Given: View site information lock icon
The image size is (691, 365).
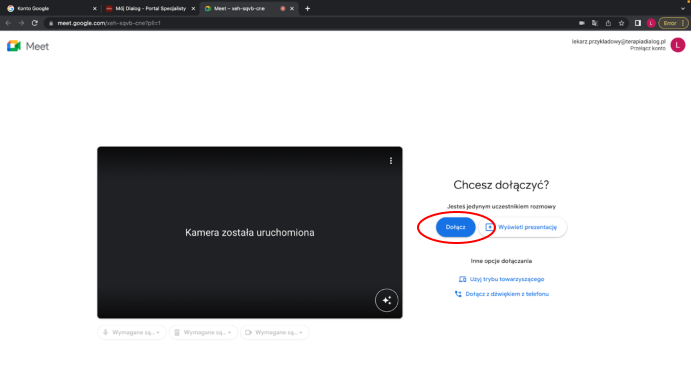Looking at the screenshot, I should click(x=51, y=23).
